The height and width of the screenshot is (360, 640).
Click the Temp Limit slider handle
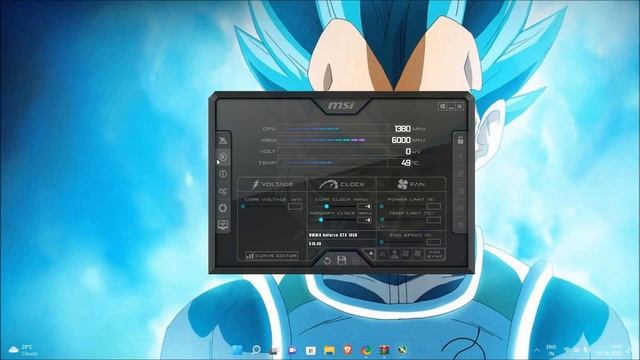pyautogui.click(x=382, y=220)
